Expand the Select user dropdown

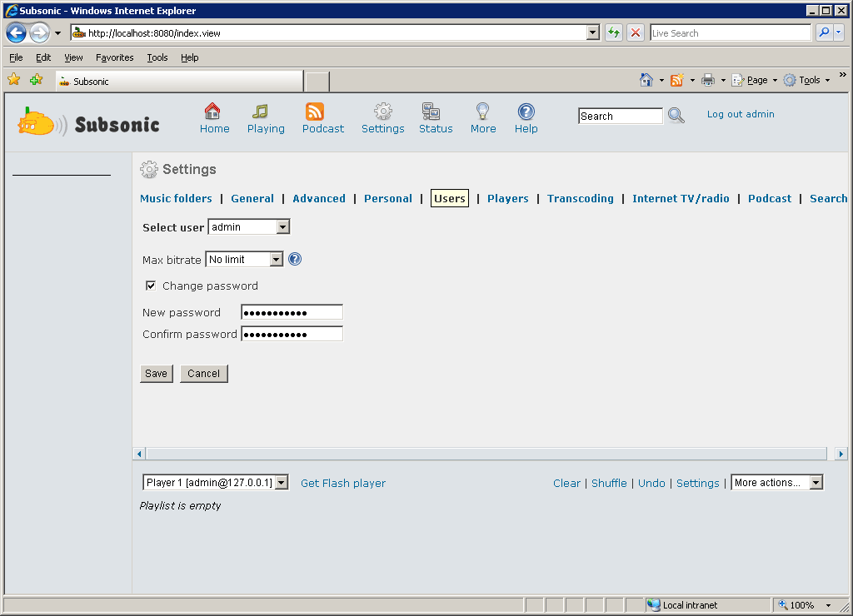(283, 226)
